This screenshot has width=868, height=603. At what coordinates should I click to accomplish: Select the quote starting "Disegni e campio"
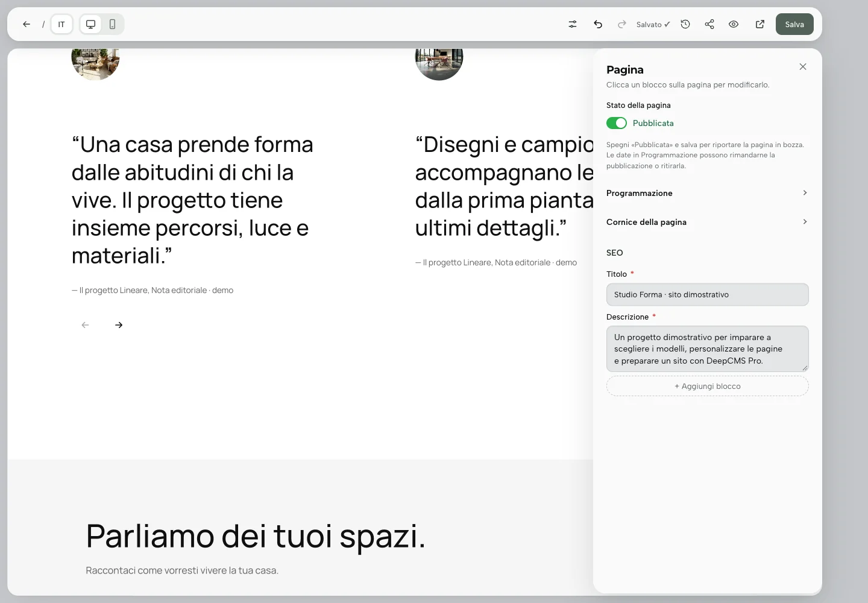(x=504, y=186)
